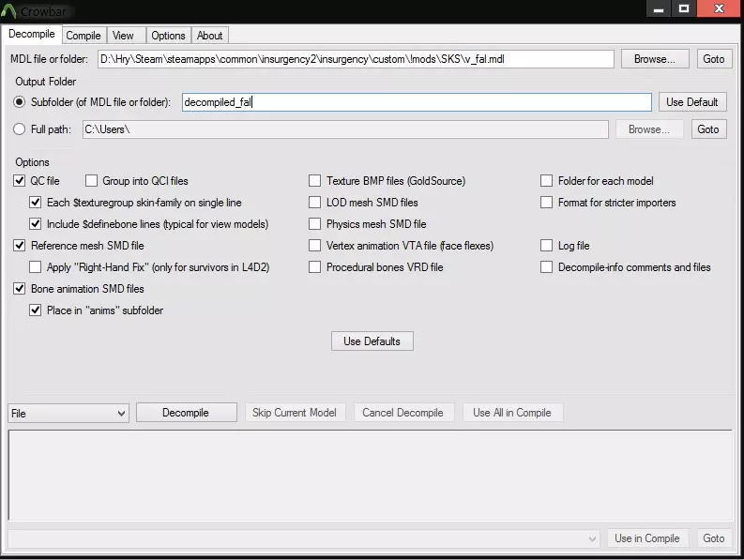Browse for the MDL file
Viewport: 744px width, 560px height.
[654, 59]
